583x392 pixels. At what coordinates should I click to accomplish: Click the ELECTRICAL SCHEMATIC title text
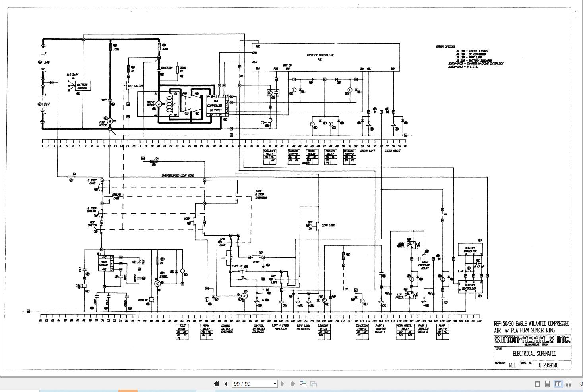coord(534,353)
